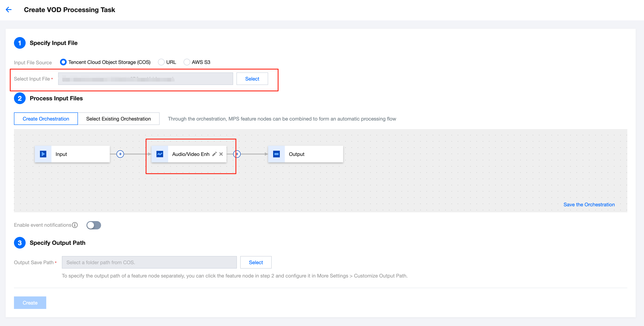
Task: Open info tooltip for event notifications
Action: [x=75, y=225]
